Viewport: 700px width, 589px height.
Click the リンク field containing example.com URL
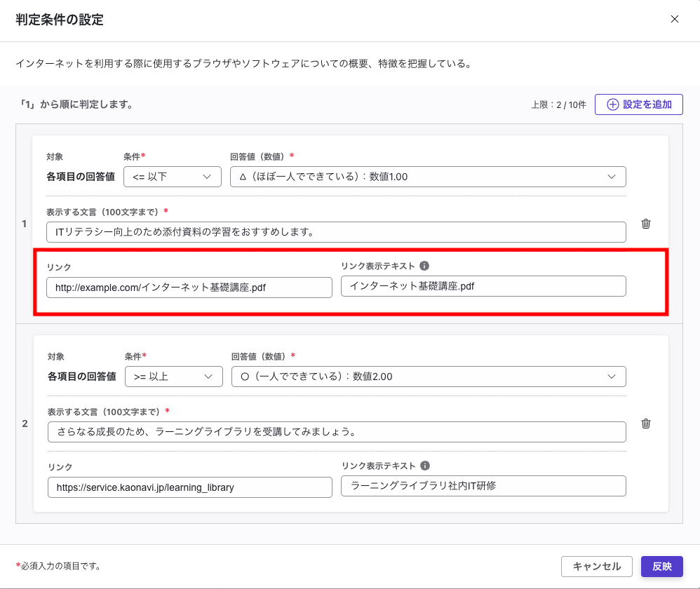[189, 287]
